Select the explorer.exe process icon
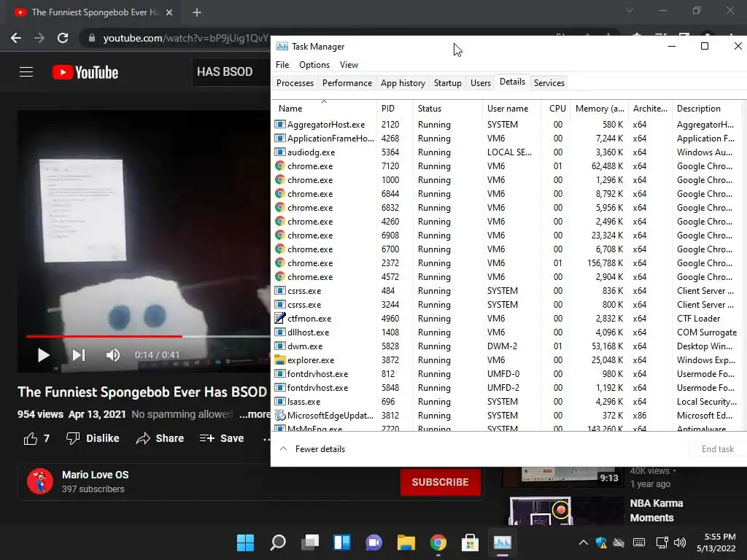Viewport: 747px width, 560px height. point(280,360)
